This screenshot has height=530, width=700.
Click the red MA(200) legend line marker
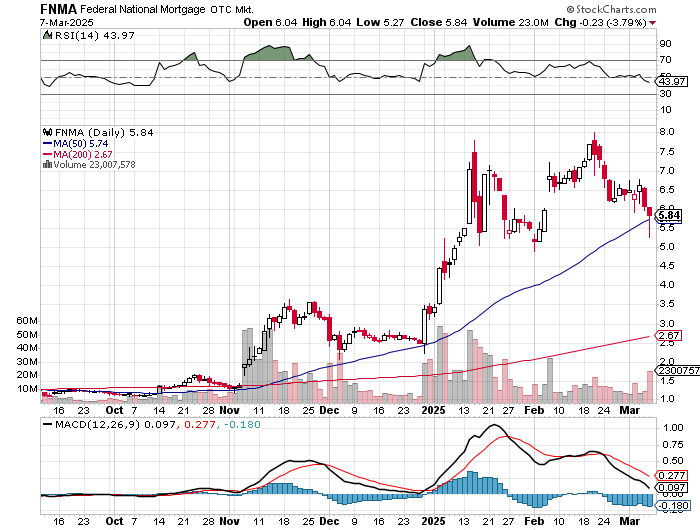tap(47, 154)
